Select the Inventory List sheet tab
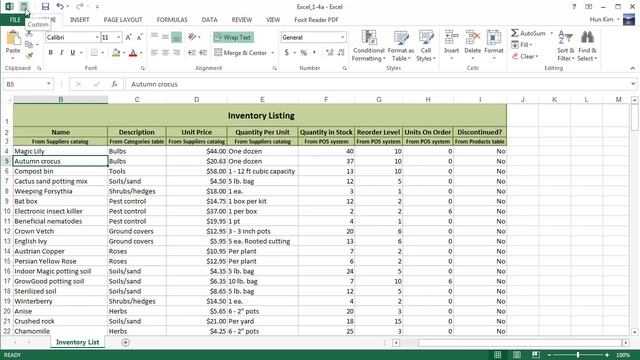 [x=78, y=342]
